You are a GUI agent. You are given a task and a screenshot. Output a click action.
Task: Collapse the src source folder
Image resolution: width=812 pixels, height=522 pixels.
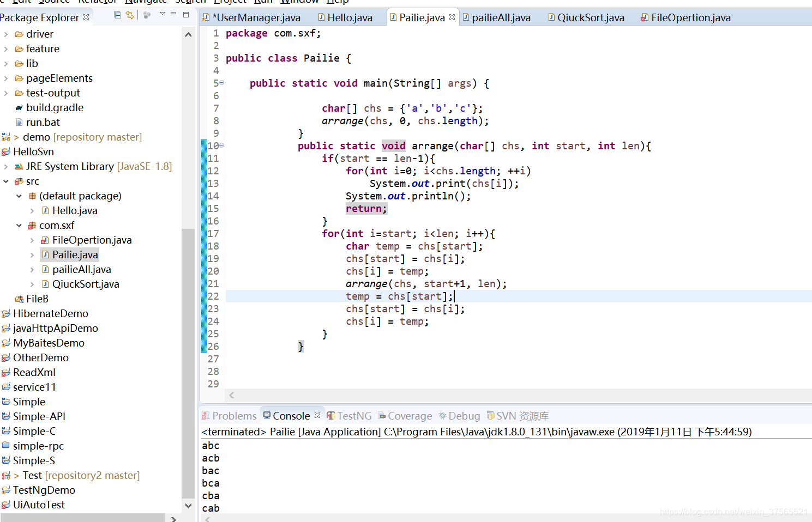click(6, 181)
